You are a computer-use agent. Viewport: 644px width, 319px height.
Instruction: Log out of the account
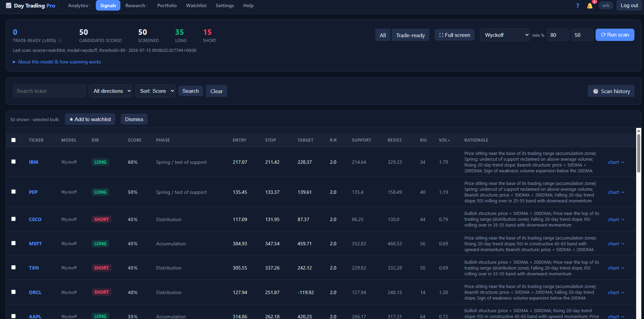tap(629, 5)
